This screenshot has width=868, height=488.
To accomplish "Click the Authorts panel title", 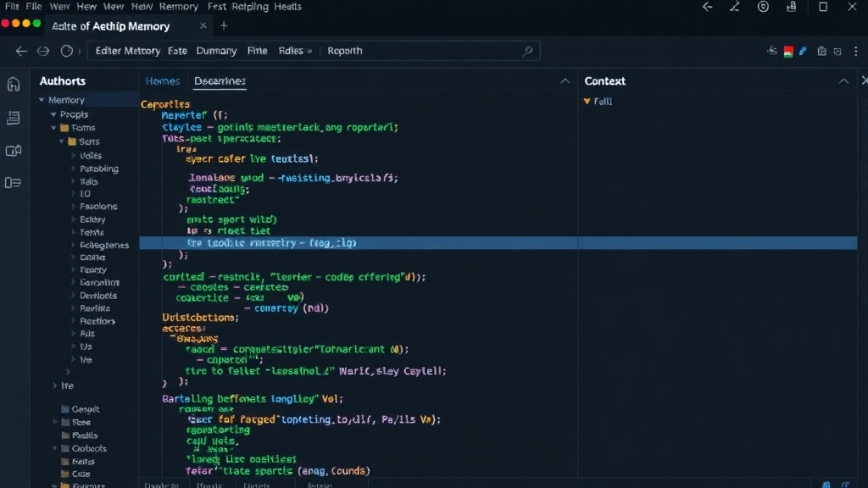I will tap(63, 80).
